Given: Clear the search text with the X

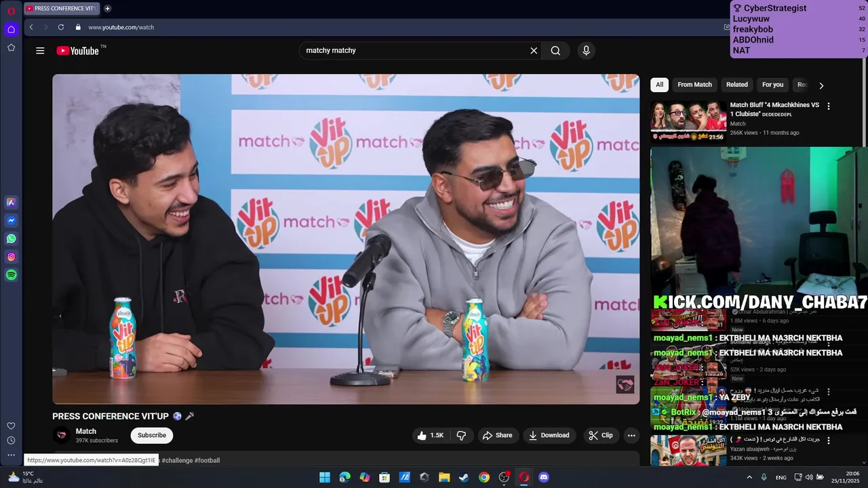Looking at the screenshot, I should [x=534, y=51].
